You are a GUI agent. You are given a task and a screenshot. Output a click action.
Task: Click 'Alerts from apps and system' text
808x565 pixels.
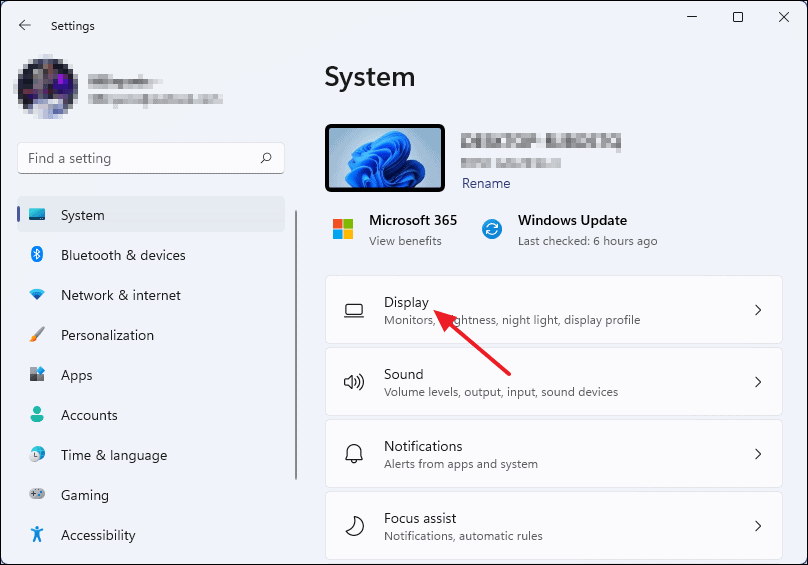click(x=461, y=464)
